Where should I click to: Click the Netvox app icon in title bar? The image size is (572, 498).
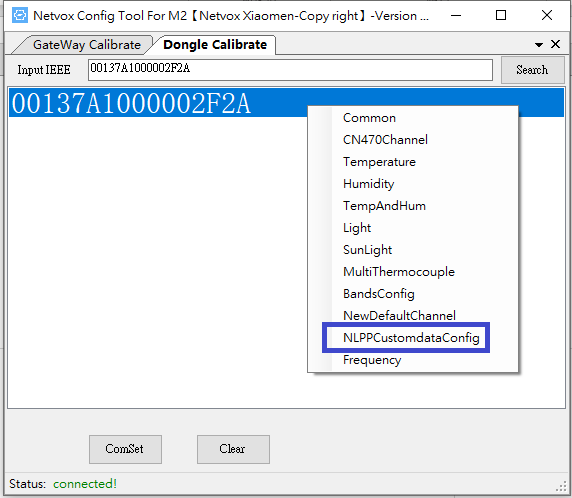tap(20, 15)
